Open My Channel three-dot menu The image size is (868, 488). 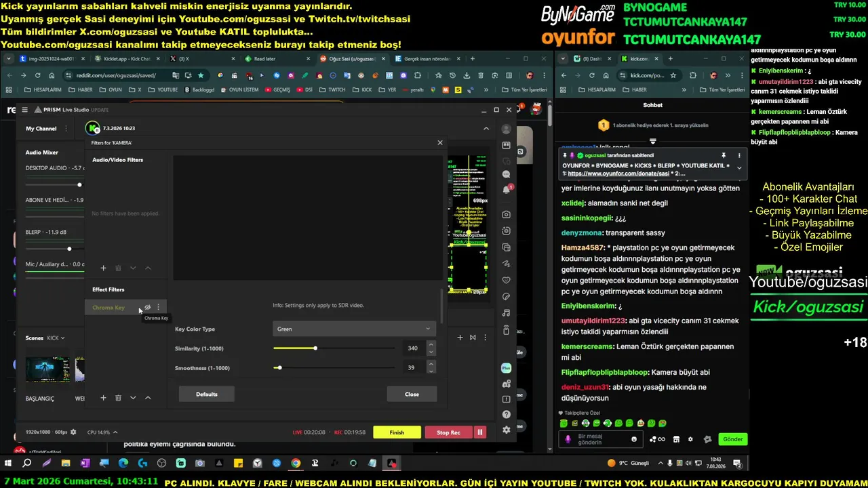(66, 128)
